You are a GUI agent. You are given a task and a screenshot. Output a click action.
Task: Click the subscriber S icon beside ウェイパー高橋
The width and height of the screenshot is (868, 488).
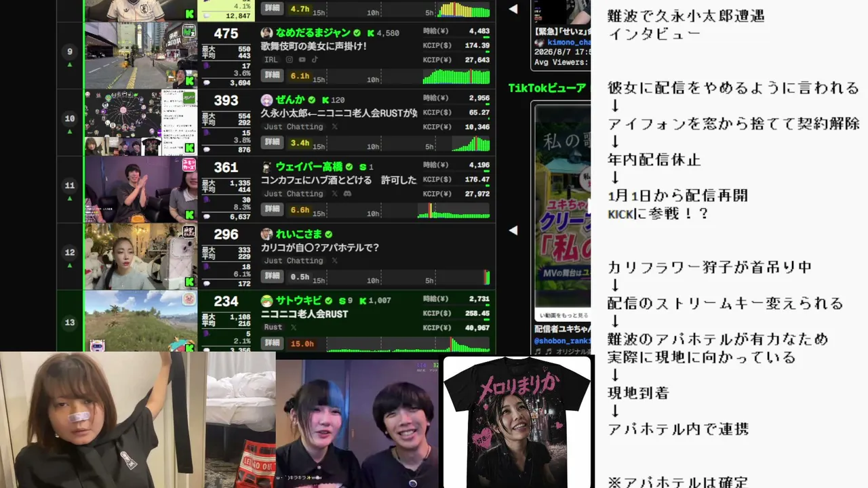363,167
